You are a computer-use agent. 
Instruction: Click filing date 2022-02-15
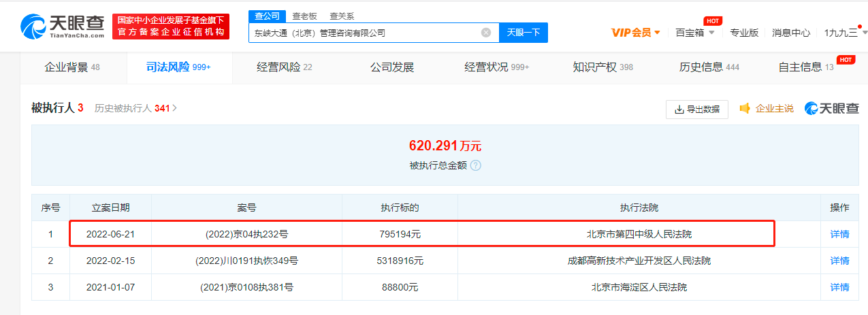point(110,261)
